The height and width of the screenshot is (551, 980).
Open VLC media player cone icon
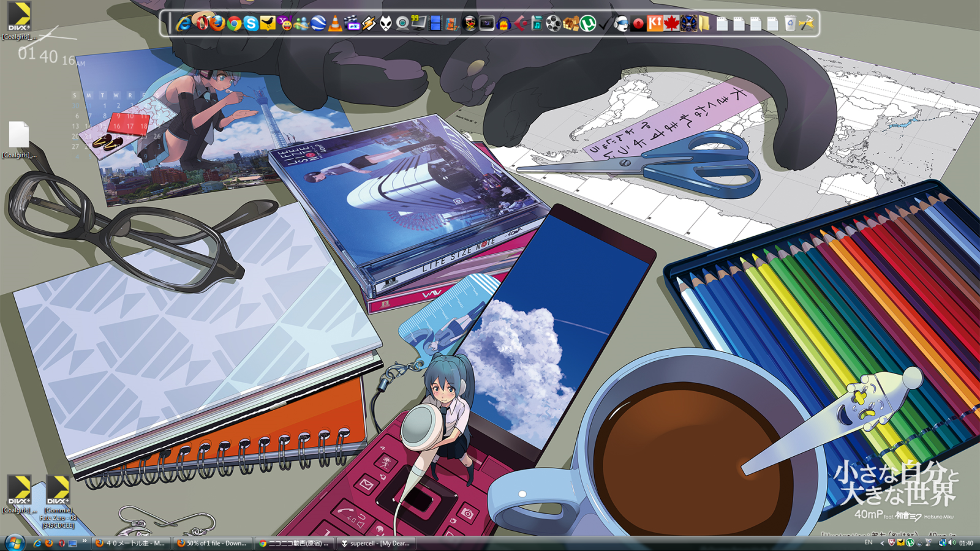[x=336, y=24]
